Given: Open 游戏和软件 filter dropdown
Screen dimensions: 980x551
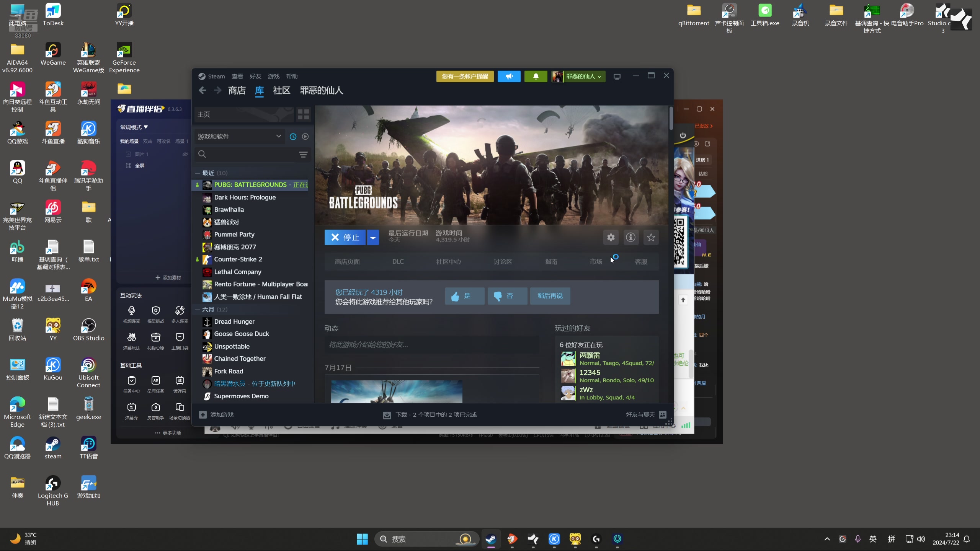Looking at the screenshot, I should click(x=240, y=137).
